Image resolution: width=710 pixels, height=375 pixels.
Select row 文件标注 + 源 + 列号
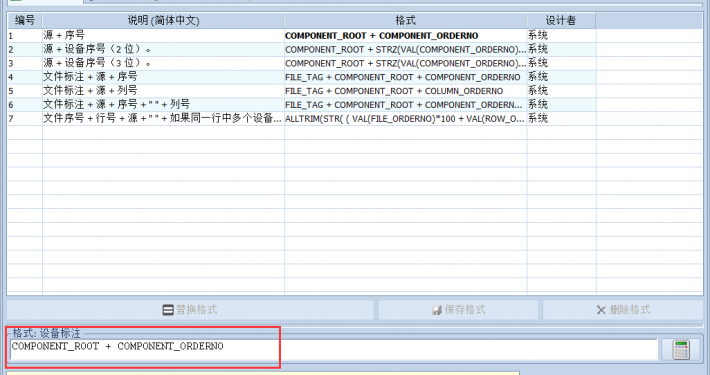(163, 91)
